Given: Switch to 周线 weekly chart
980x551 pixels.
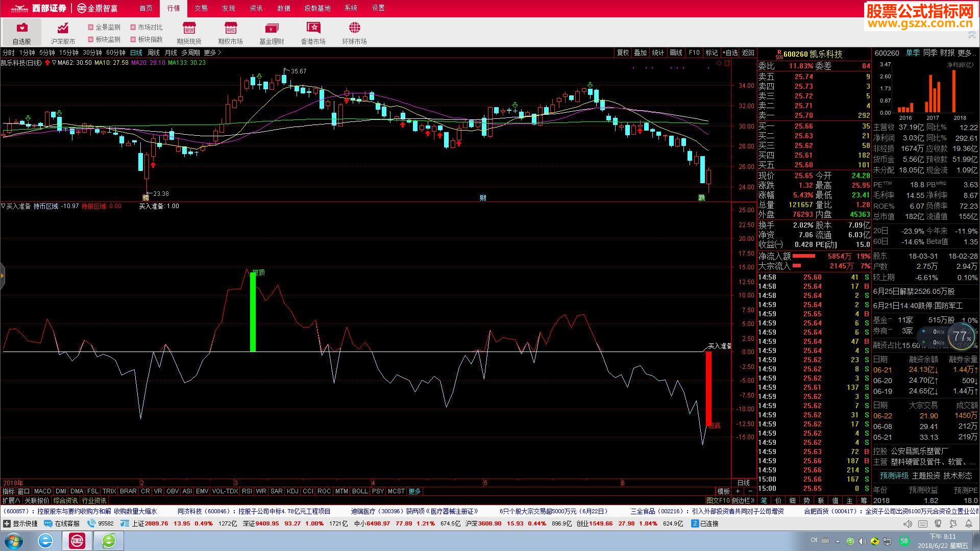Looking at the screenshot, I should [154, 53].
